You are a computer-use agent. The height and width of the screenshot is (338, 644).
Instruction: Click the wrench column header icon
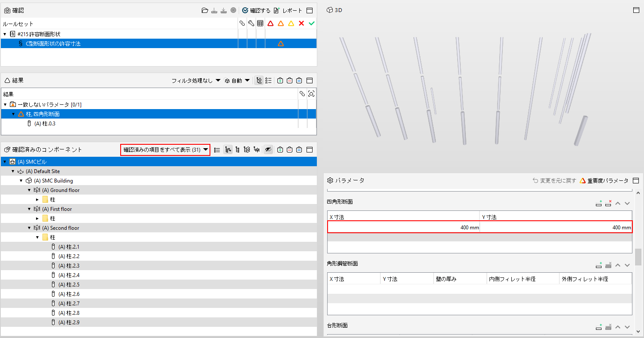point(251,23)
